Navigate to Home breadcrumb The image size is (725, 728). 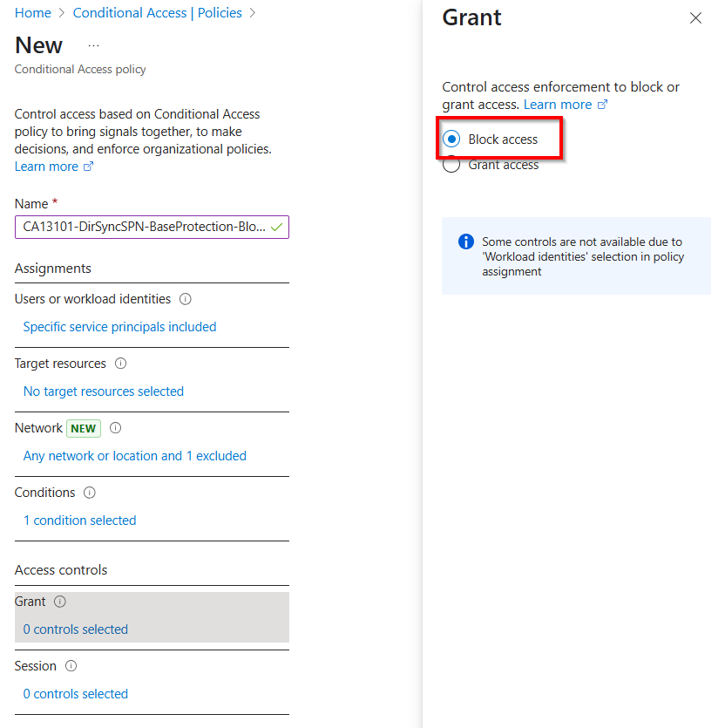click(32, 13)
